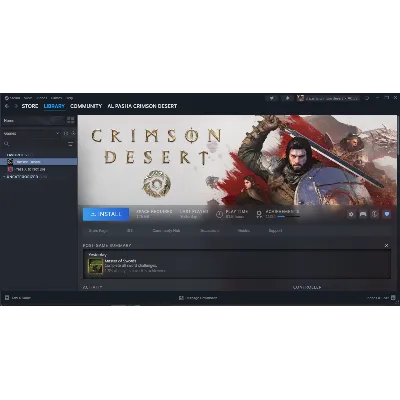
Task: Open the View menu in menu bar
Action: click(28, 98)
